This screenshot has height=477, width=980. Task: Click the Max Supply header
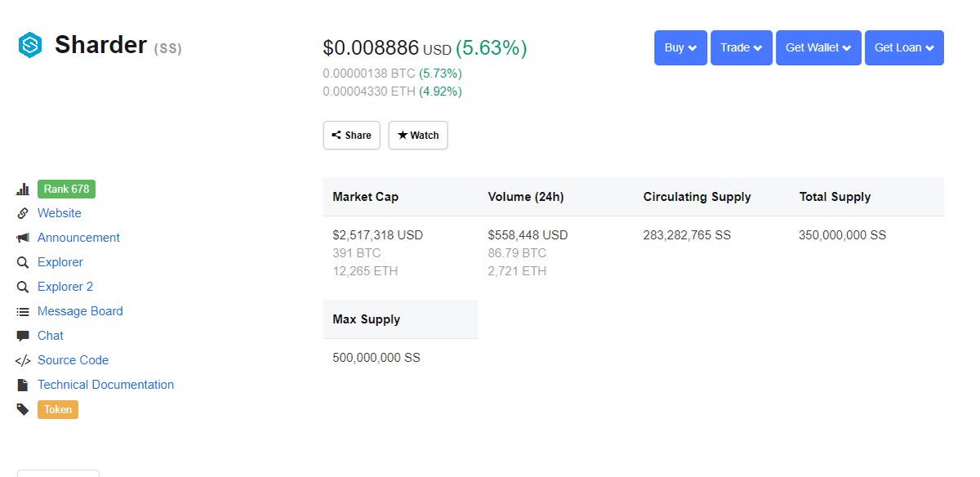tap(367, 319)
